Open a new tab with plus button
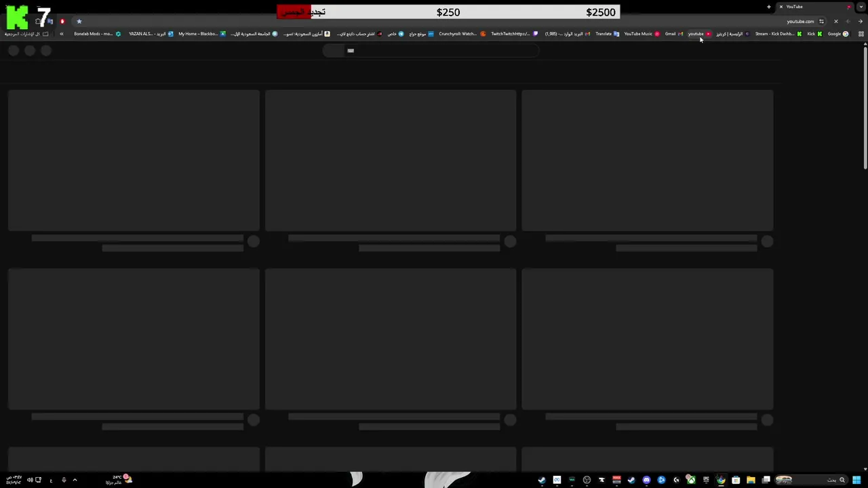This screenshot has width=868, height=488. [x=769, y=7]
